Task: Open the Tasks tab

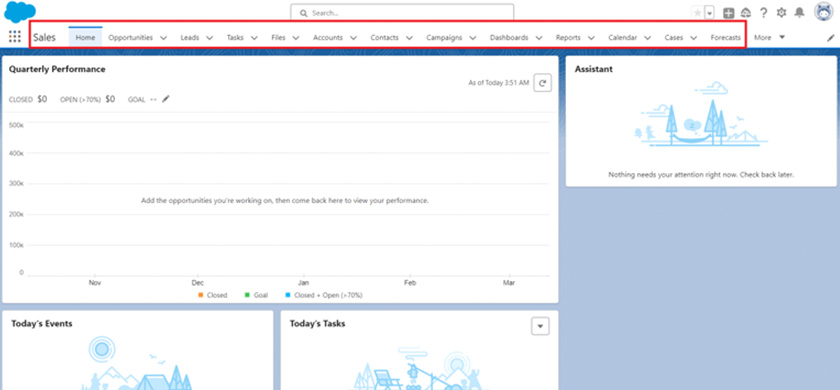Action: point(235,38)
